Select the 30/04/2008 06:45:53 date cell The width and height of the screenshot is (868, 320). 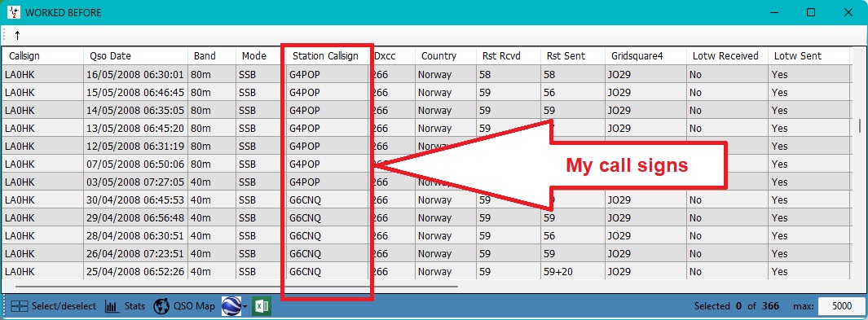coord(135,200)
